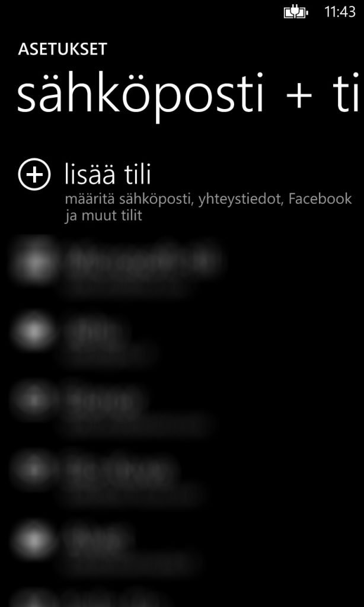Open the third blurred account's icon
This screenshot has height=607, width=364.
(x=34, y=401)
